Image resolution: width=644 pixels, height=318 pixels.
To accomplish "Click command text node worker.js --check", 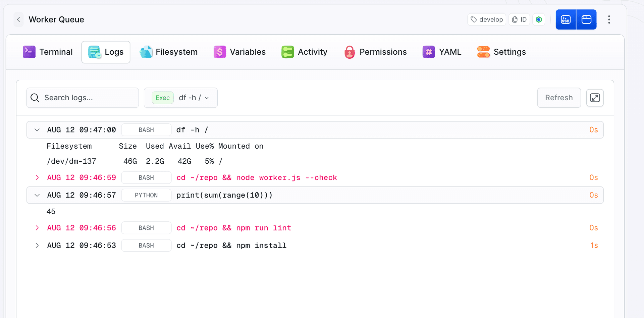I will tap(286, 177).
